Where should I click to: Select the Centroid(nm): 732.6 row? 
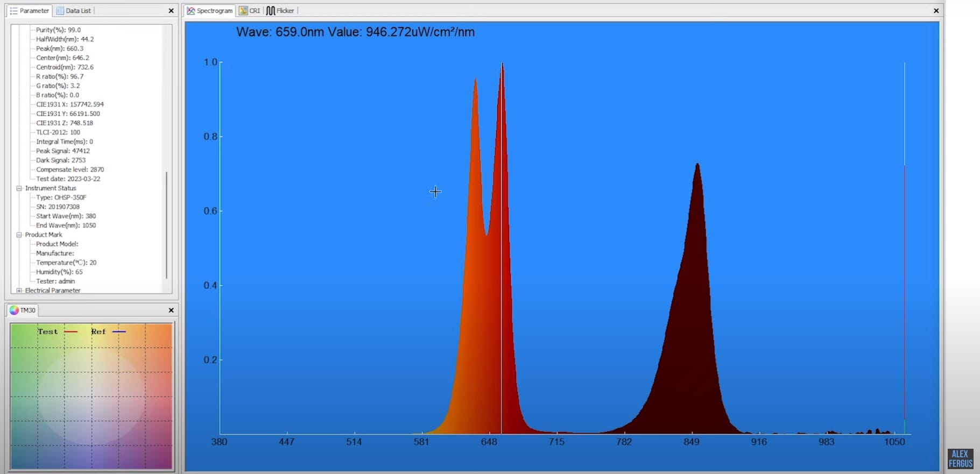tap(65, 67)
